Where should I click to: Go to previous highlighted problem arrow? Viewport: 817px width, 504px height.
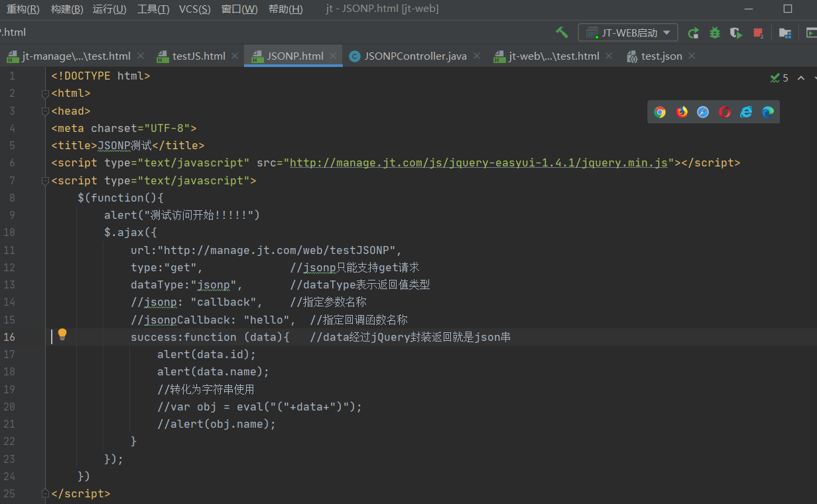(801, 78)
